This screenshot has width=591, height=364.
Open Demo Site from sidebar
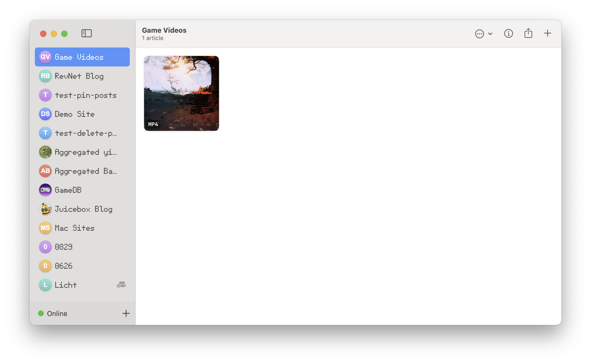(75, 114)
